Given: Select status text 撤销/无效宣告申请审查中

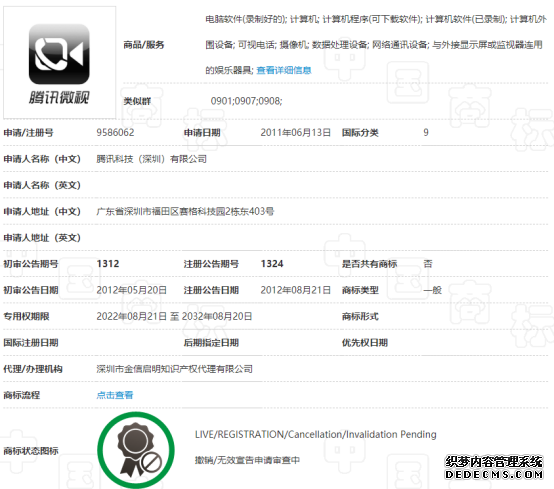Looking at the screenshot, I should (247, 460).
